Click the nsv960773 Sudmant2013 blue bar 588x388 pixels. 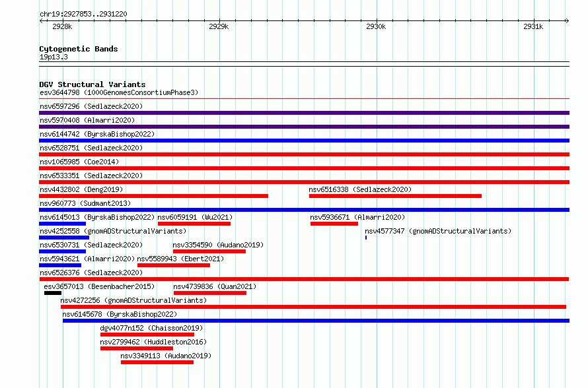tap(304, 210)
